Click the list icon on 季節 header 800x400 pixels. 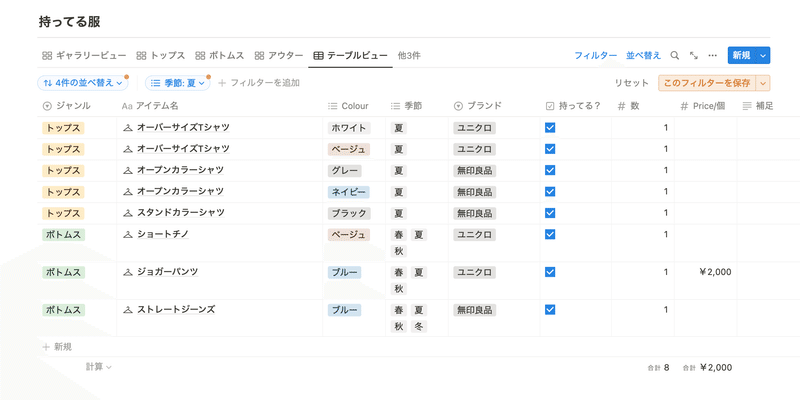pyautogui.click(x=395, y=106)
